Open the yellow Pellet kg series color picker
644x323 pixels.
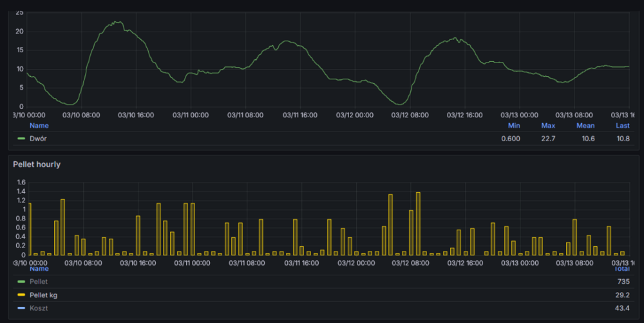point(21,295)
